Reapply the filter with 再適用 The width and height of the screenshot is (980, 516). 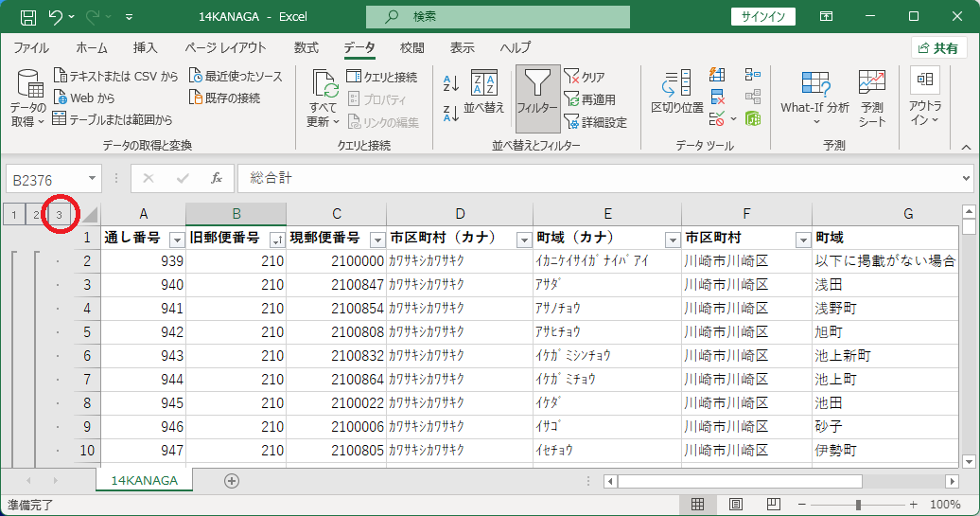pos(589,99)
